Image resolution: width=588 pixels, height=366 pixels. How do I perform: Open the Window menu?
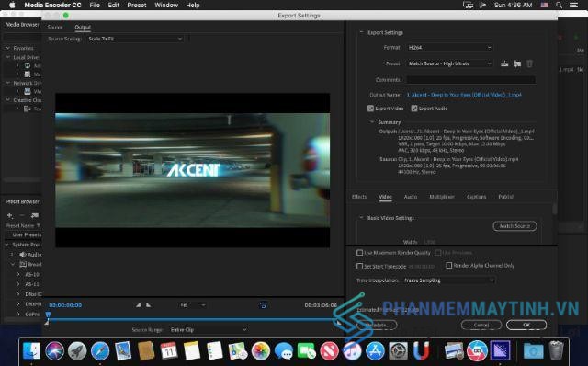tap(166, 5)
